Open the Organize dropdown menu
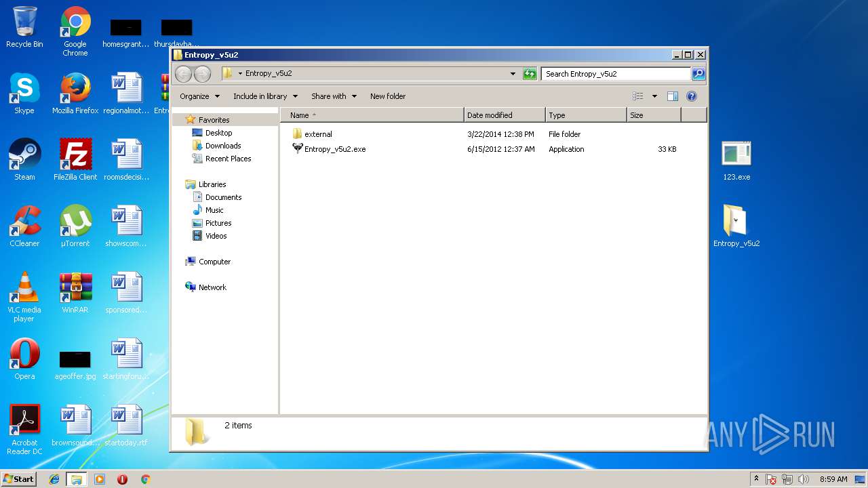This screenshot has height=488, width=868. point(200,96)
